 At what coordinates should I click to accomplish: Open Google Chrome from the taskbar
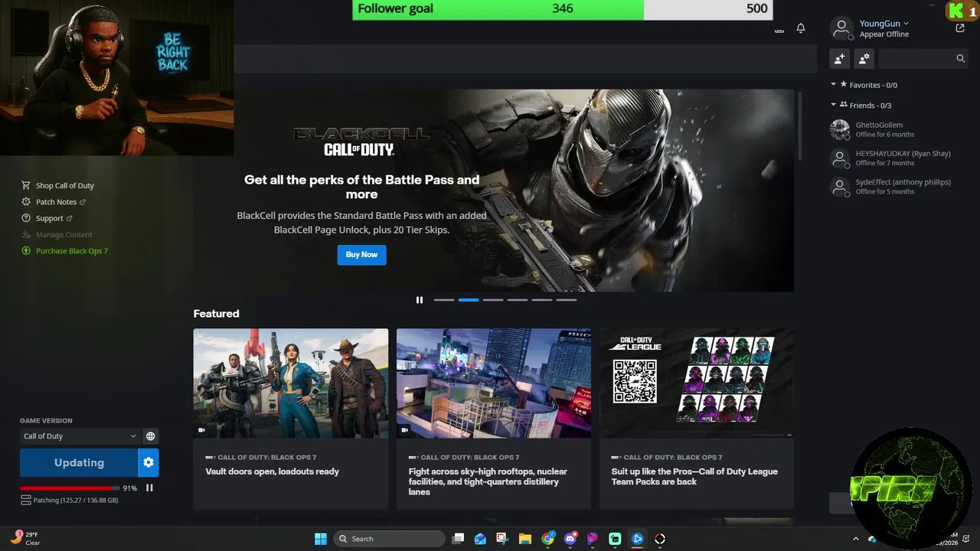547,539
